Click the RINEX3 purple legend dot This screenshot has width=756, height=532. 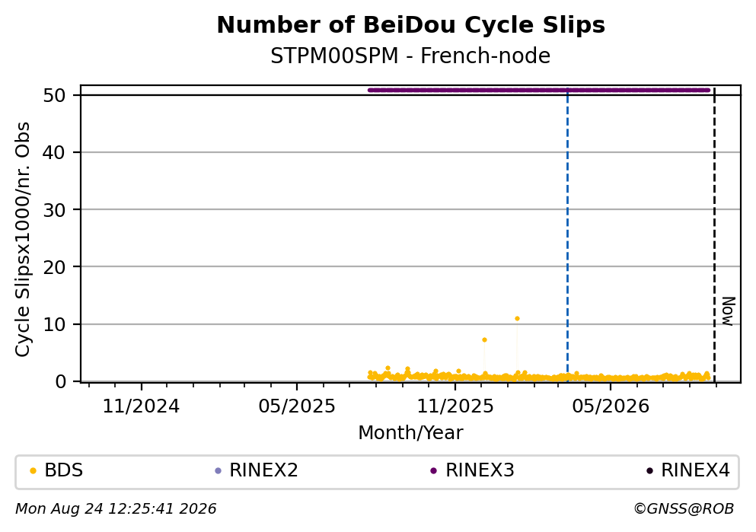[433, 471]
